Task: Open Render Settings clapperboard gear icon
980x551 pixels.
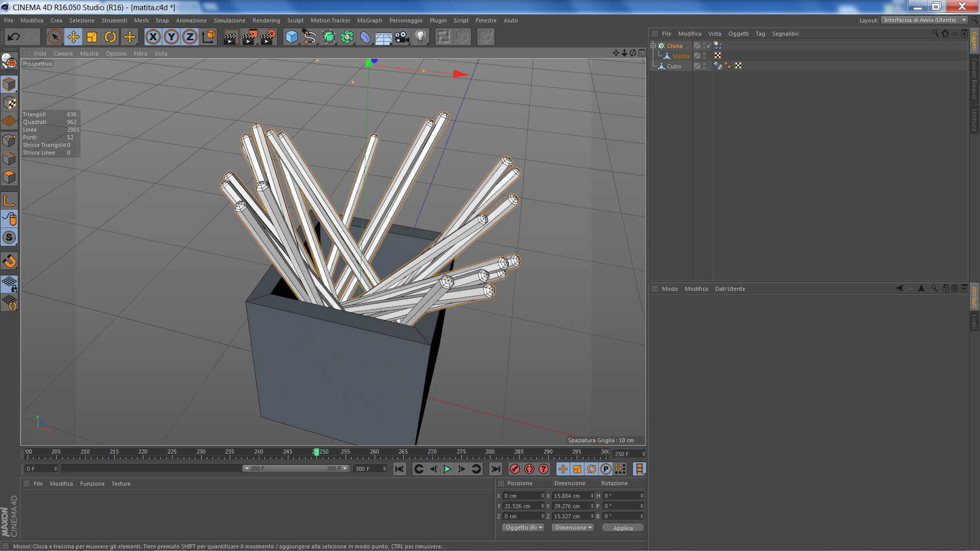Action: click(268, 37)
